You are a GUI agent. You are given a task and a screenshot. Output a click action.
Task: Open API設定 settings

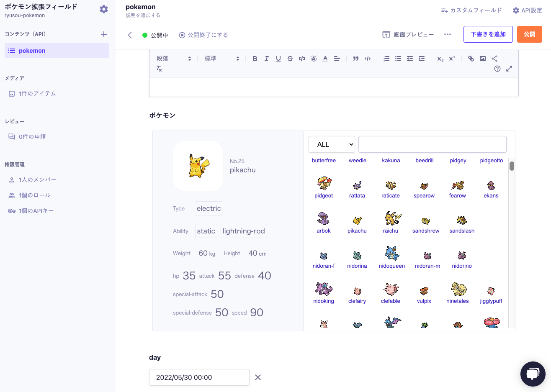coord(527,10)
